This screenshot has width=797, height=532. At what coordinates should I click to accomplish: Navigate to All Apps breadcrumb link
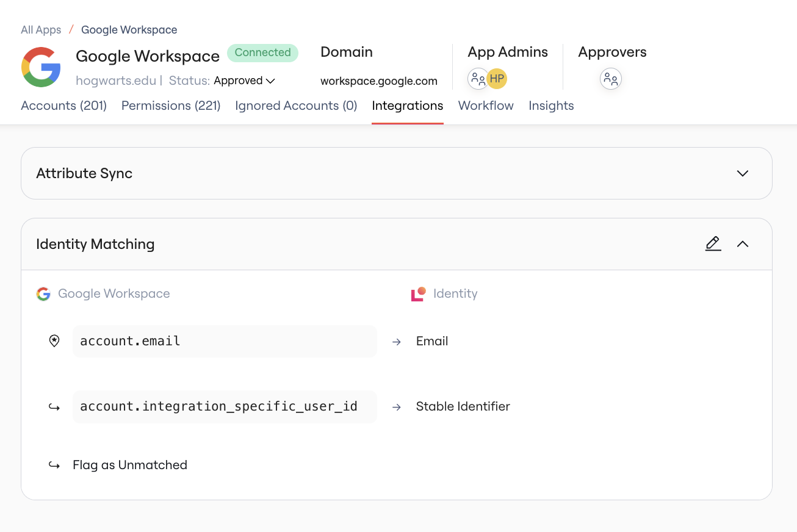[x=41, y=30]
